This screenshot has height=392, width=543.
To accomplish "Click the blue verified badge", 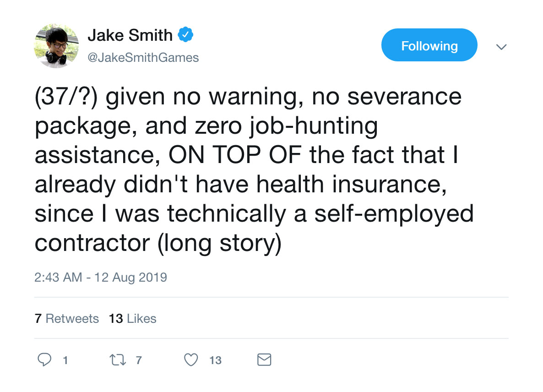I will [x=185, y=35].
